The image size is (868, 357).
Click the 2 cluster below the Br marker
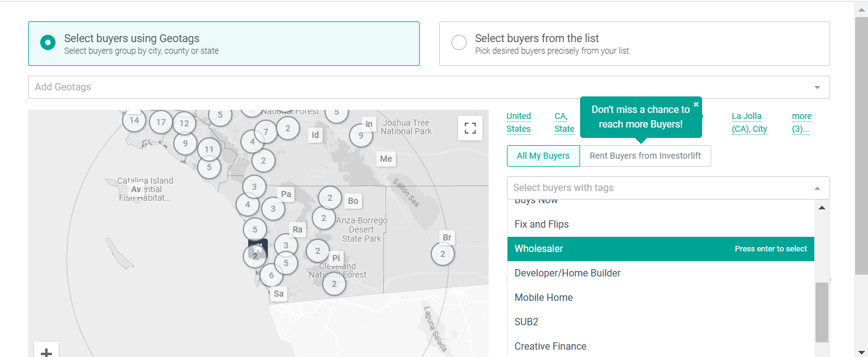pyautogui.click(x=443, y=254)
